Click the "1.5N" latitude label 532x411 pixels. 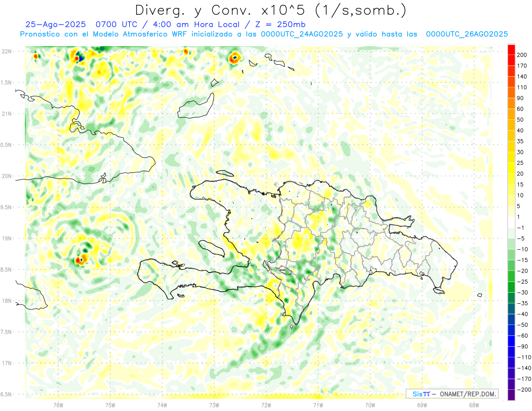(x=7, y=82)
